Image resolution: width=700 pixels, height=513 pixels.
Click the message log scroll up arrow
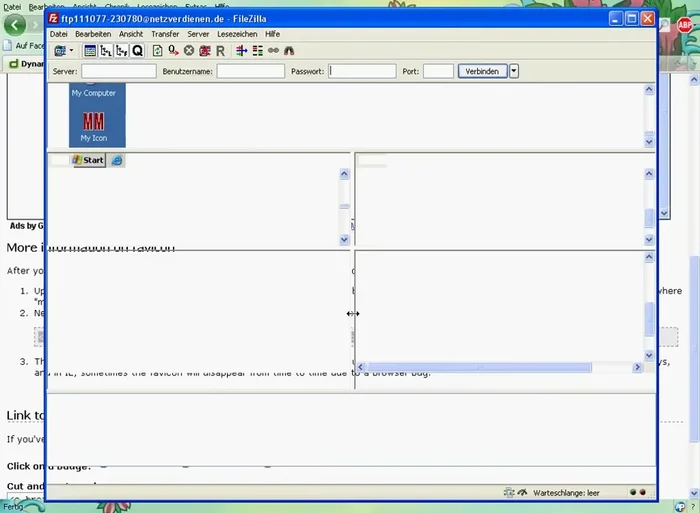tap(649, 89)
